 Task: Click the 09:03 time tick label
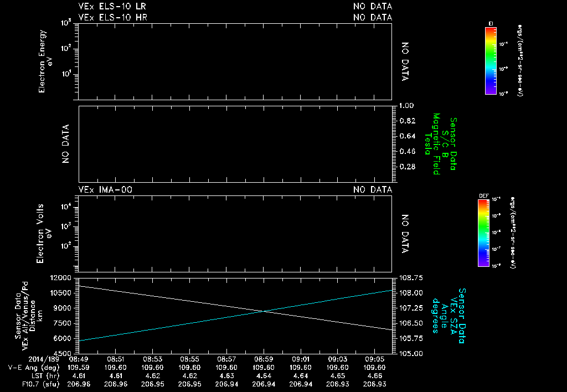click(337, 359)
